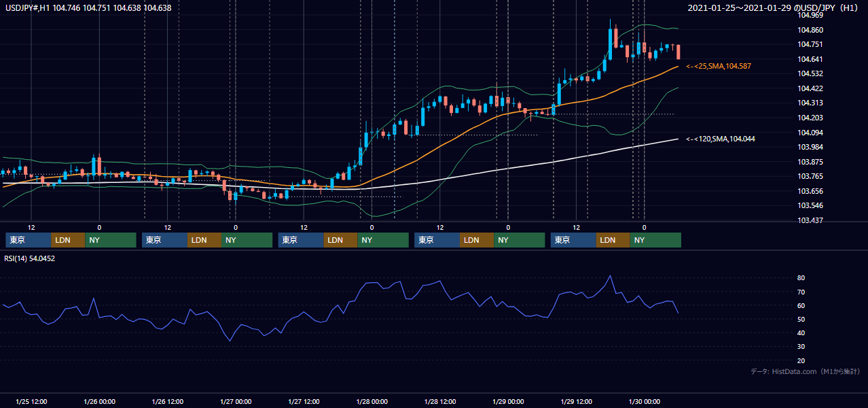Click the 1/27 00:00 date label
Image resolution: width=868 pixels, height=408 pixels.
coord(236,401)
